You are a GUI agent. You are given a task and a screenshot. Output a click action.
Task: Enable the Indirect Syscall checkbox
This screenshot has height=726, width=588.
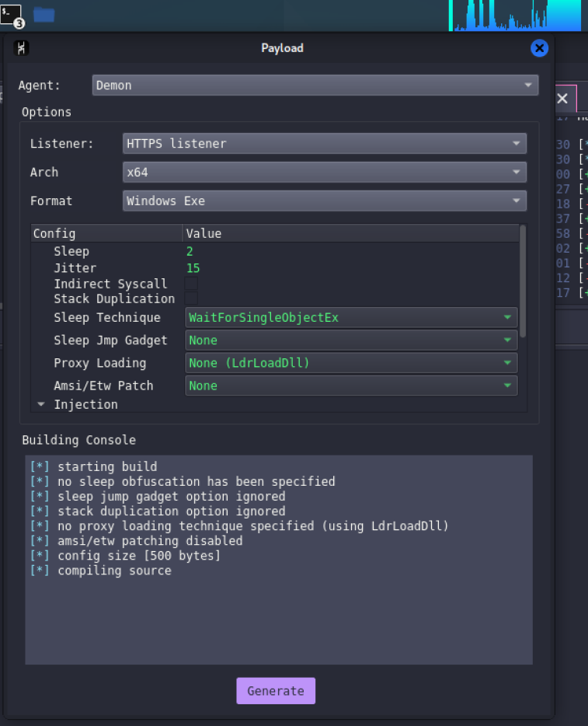(191, 284)
